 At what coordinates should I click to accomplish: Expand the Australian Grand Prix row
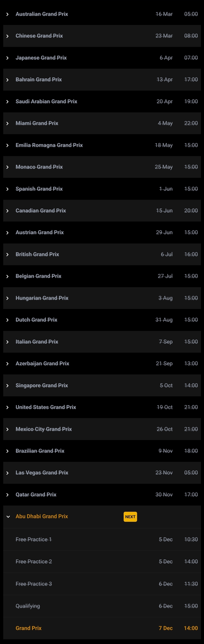click(8, 14)
